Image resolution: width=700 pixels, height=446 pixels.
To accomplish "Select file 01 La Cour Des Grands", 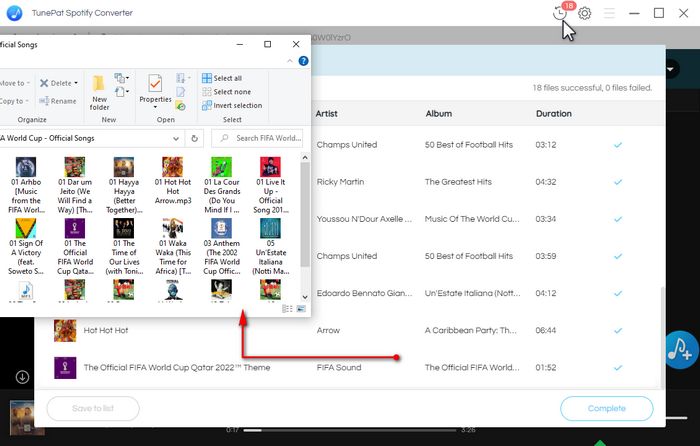I will click(x=221, y=185).
